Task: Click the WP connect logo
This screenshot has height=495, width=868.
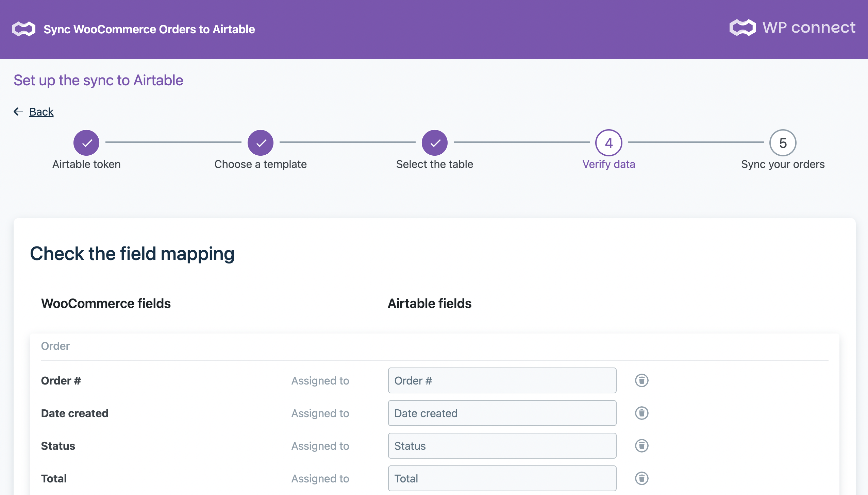Action: point(792,28)
